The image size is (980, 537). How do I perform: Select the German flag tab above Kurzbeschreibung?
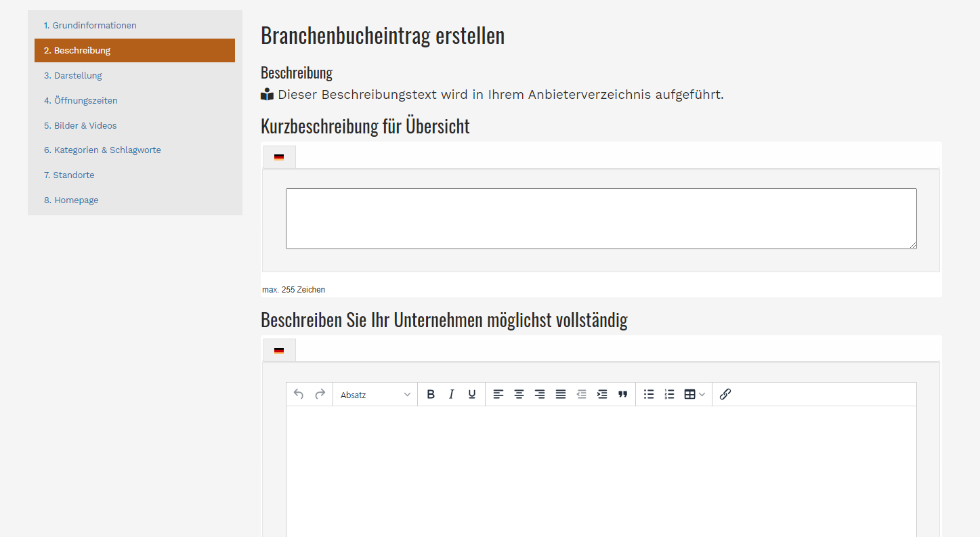click(279, 157)
